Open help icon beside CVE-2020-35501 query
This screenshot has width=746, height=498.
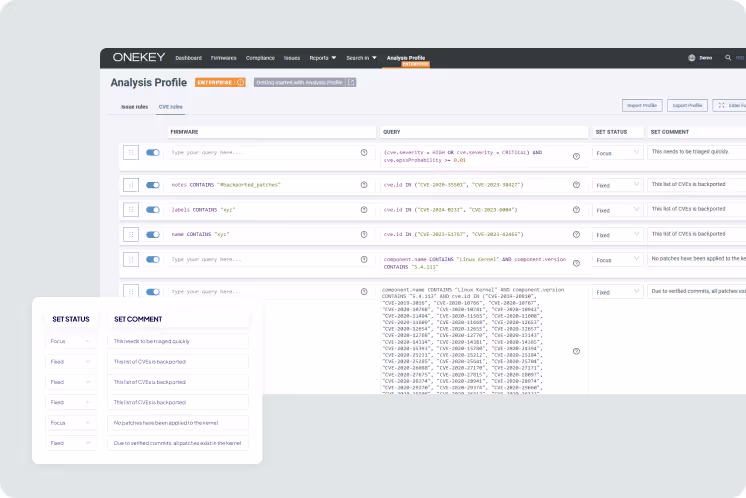pyautogui.click(x=576, y=185)
